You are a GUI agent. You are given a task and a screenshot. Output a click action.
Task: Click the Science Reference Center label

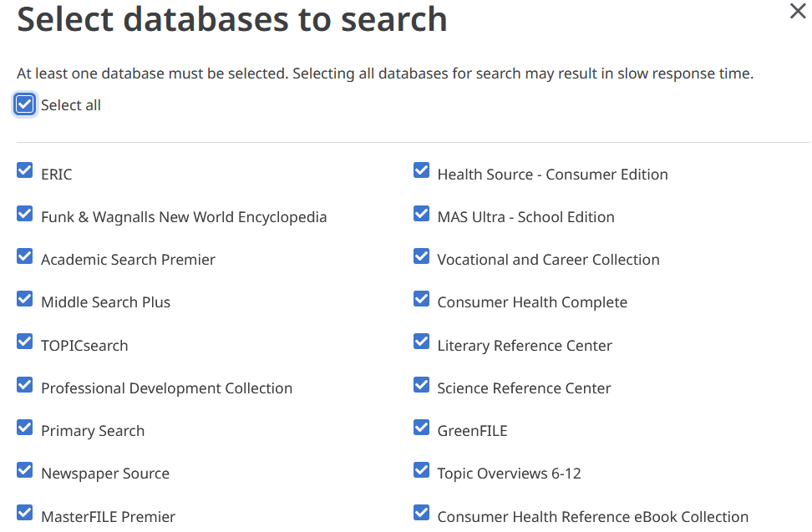coord(524,388)
